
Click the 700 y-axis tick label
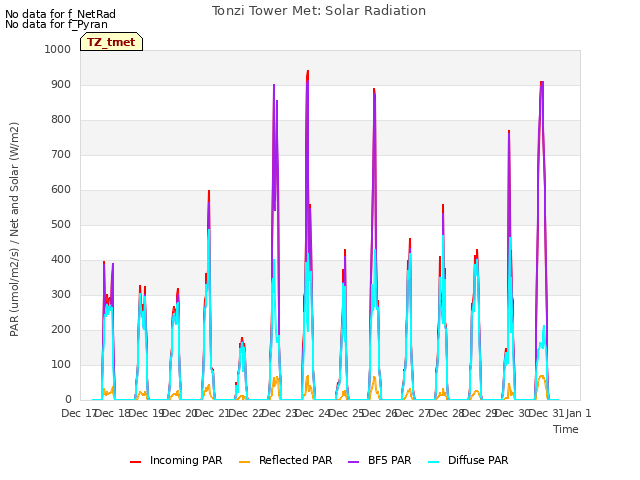(x=61, y=155)
